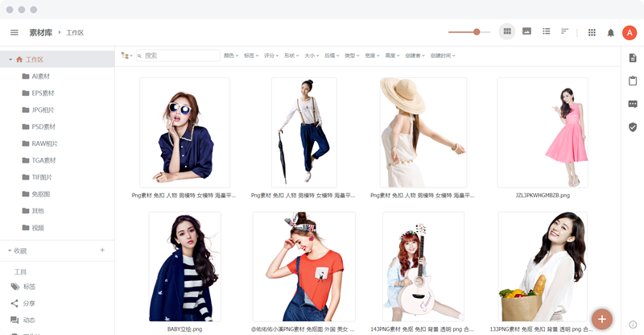This screenshot has width=644, height=335.
Task: Click the orange add plus button
Action: 602,319
